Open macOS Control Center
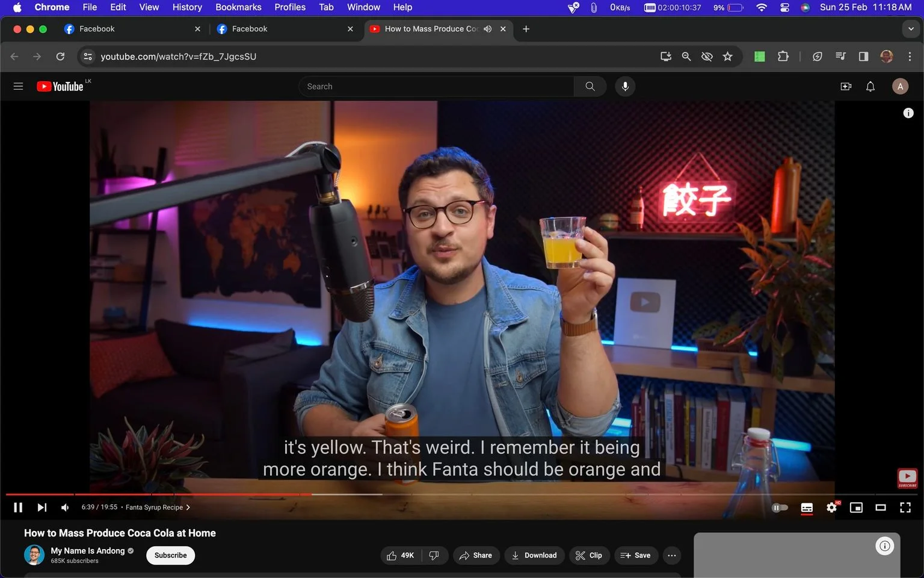The width and height of the screenshot is (924, 578). pos(784,7)
